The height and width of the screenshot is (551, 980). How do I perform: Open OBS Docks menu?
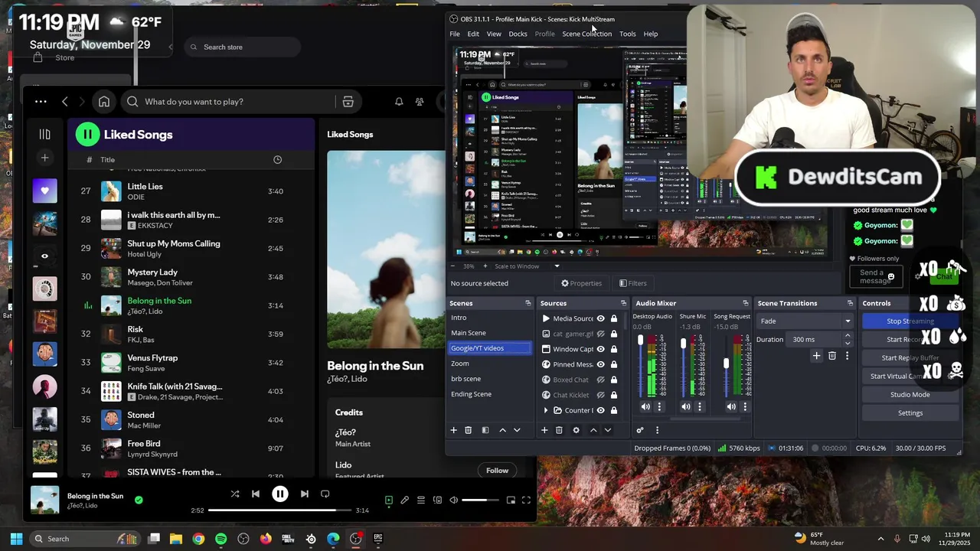click(518, 34)
